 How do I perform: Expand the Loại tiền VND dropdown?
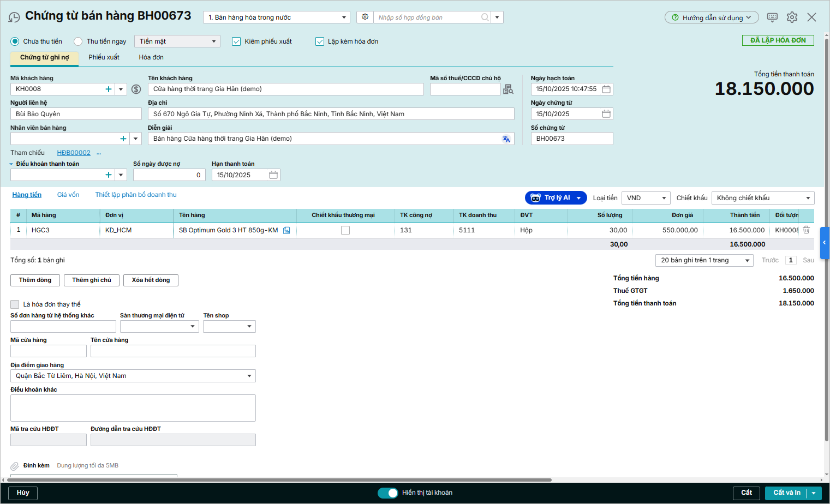pos(646,198)
